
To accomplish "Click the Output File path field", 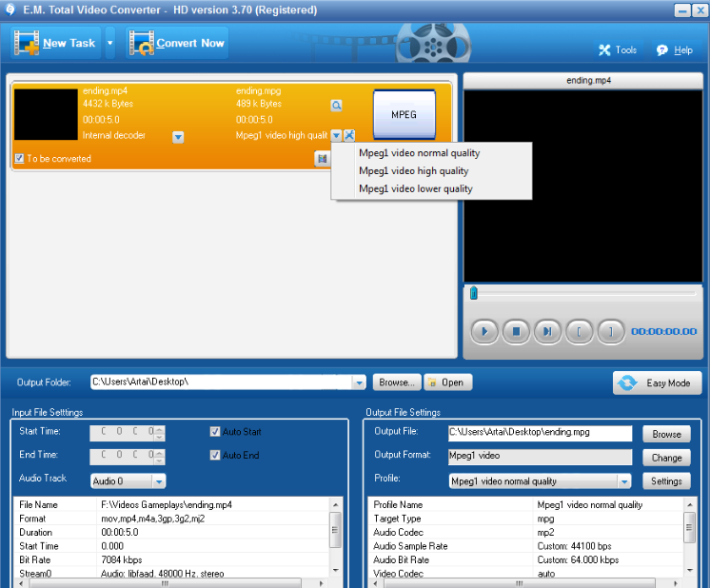I will coord(540,433).
